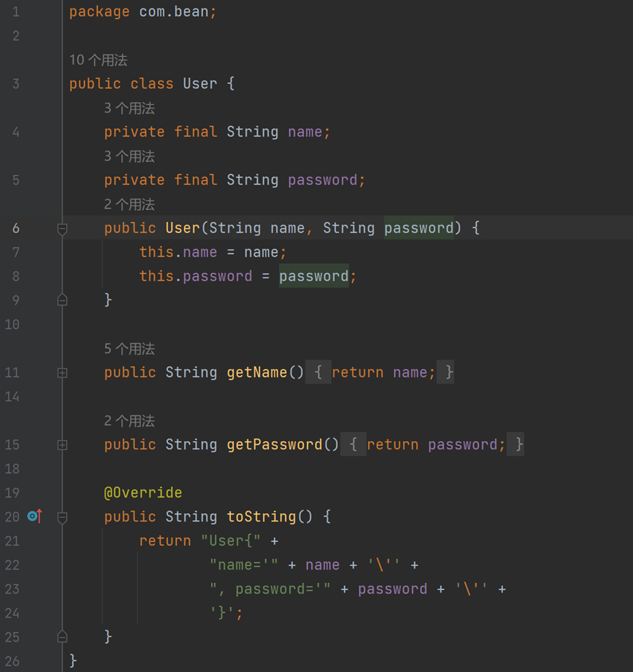Click line number 1 in the gutter
The height and width of the screenshot is (672, 633).
[x=16, y=12]
